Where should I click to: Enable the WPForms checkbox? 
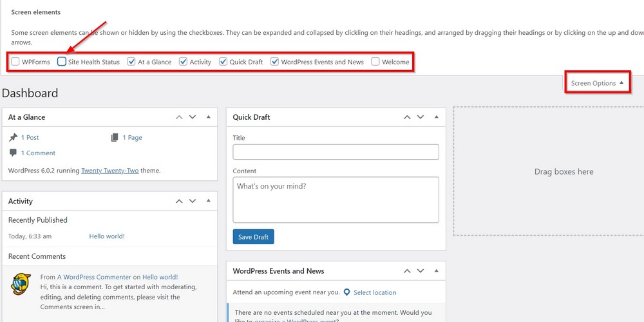15,62
